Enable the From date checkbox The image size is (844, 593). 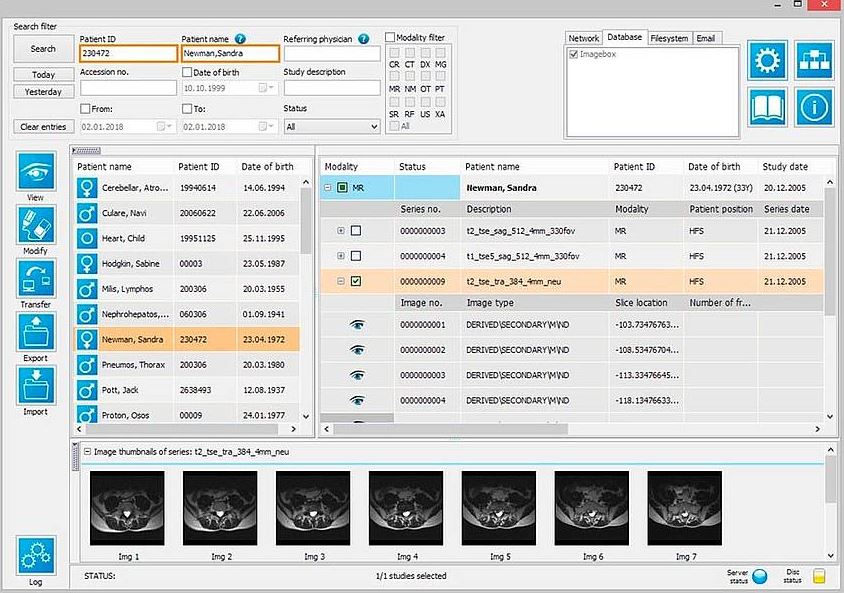tap(85, 109)
